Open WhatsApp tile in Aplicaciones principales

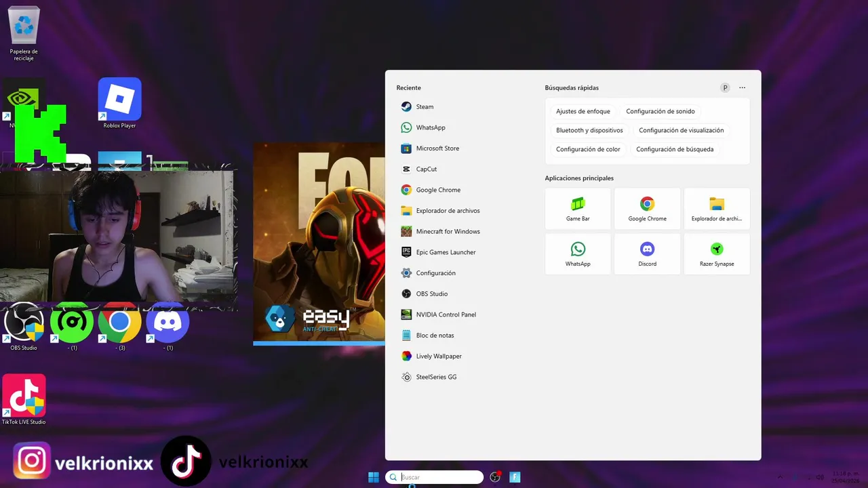tap(578, 254)
